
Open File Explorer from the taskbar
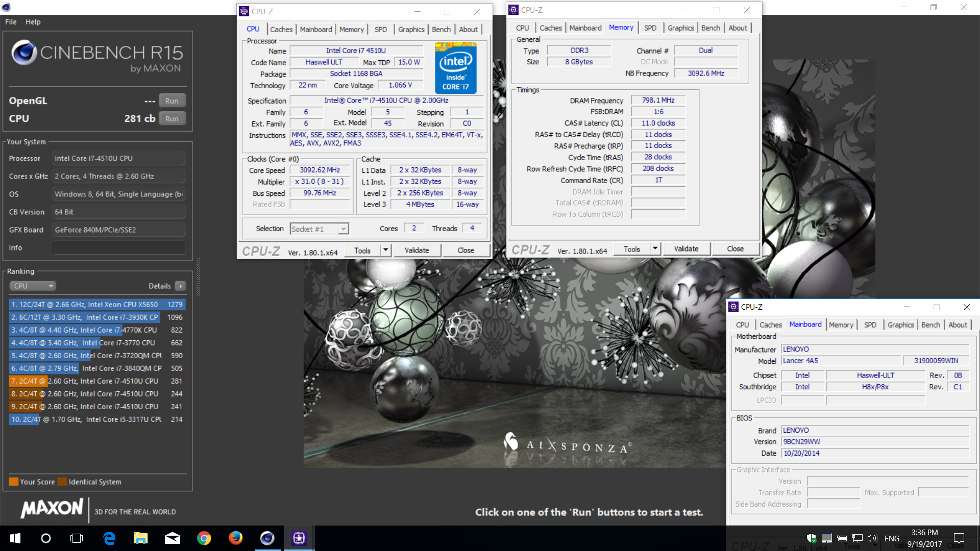click(140, 538)
